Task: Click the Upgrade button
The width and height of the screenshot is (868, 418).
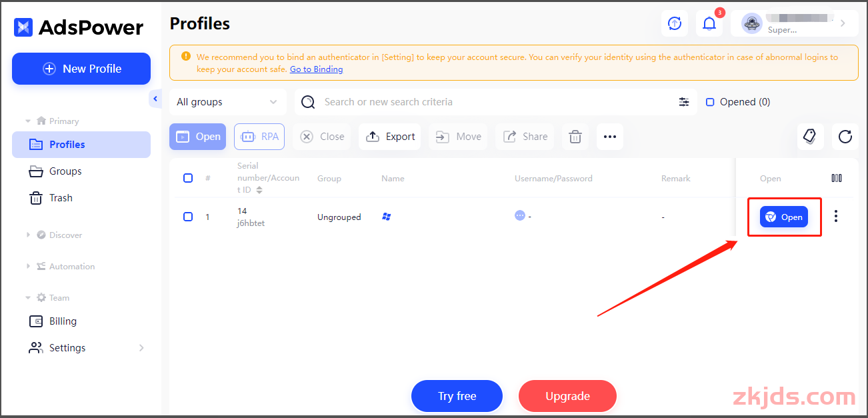Action: tap(567, 396)
